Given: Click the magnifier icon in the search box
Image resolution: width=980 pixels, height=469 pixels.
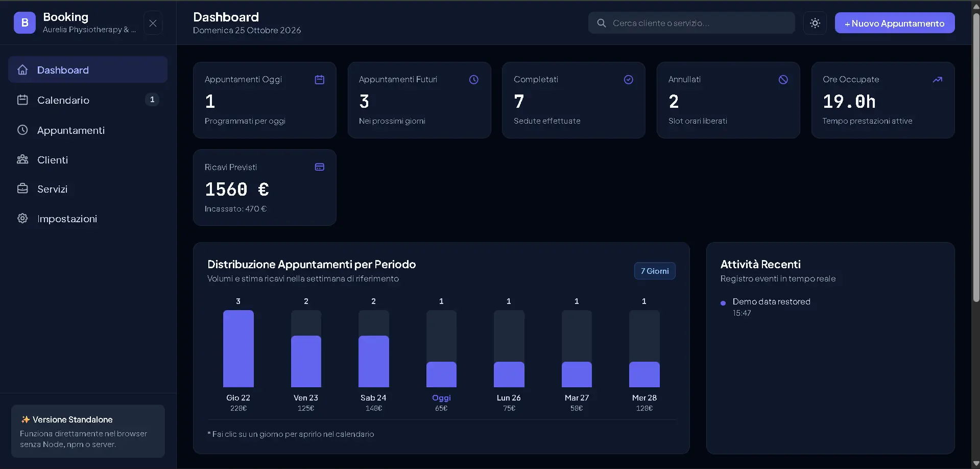Looking at the screenshot, I should (x=602, y=23).
